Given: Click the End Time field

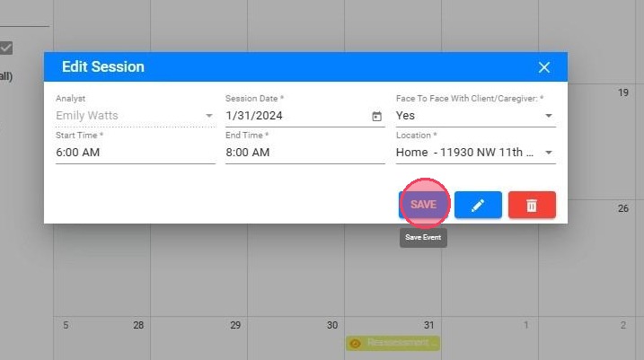Looking at the screenshot, I should 304,153.
